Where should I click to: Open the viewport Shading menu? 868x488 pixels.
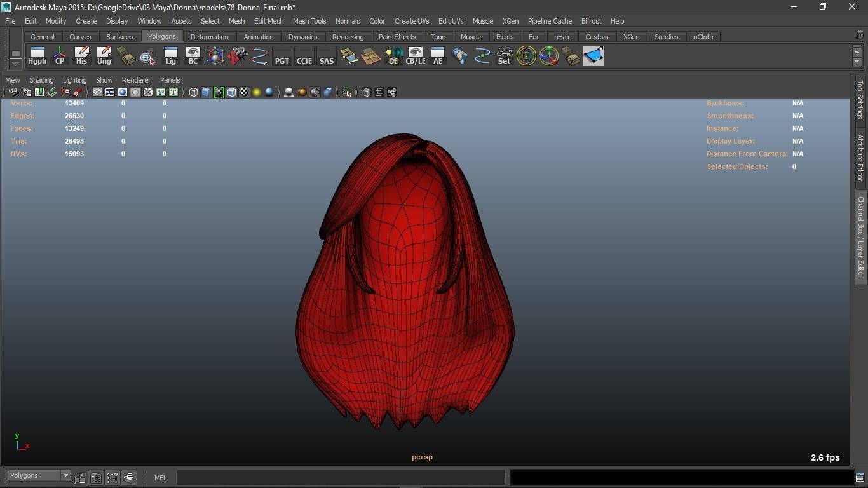[41, 80]
